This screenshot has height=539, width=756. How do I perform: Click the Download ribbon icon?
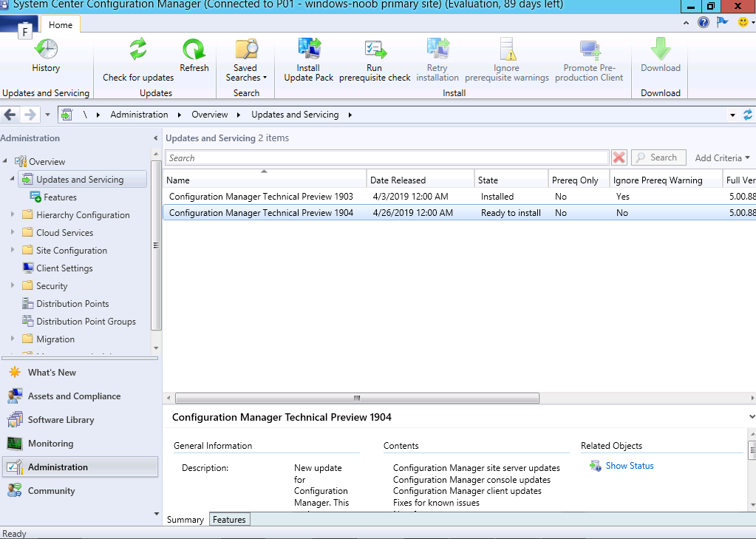tap(661, 50)
